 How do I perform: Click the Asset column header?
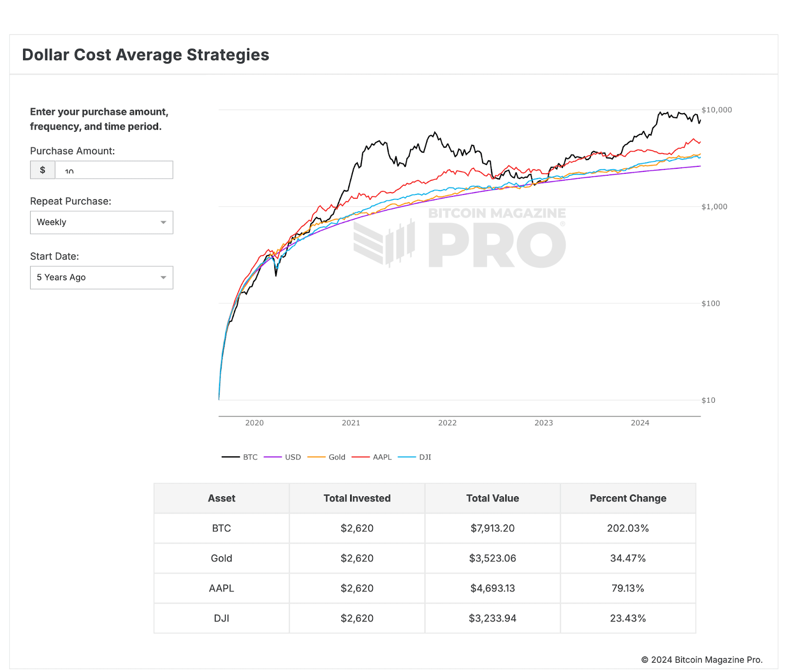222,498
